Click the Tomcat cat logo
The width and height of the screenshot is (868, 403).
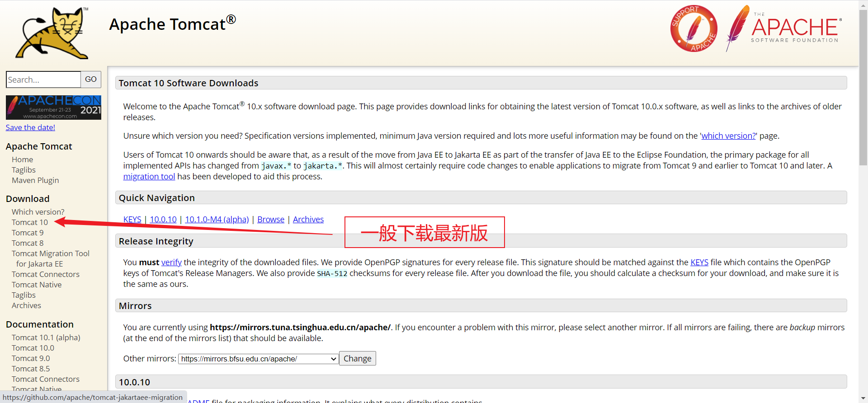[x=52, y=33]
